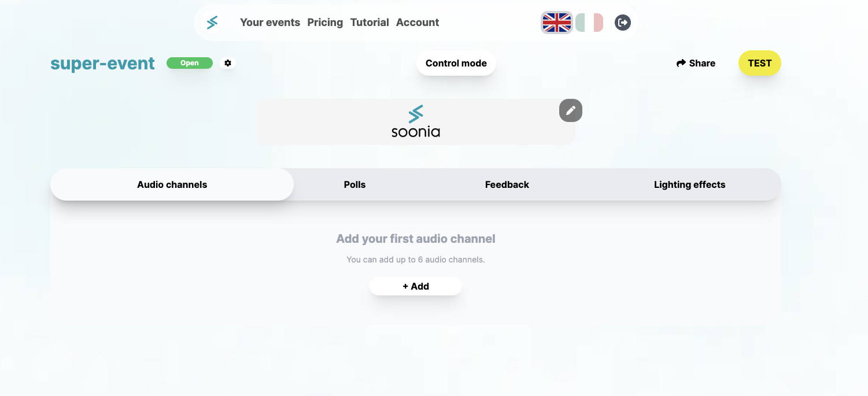Edit the banner using the pencil icon
The image size is (868, 396).
[x=570, y=110]
